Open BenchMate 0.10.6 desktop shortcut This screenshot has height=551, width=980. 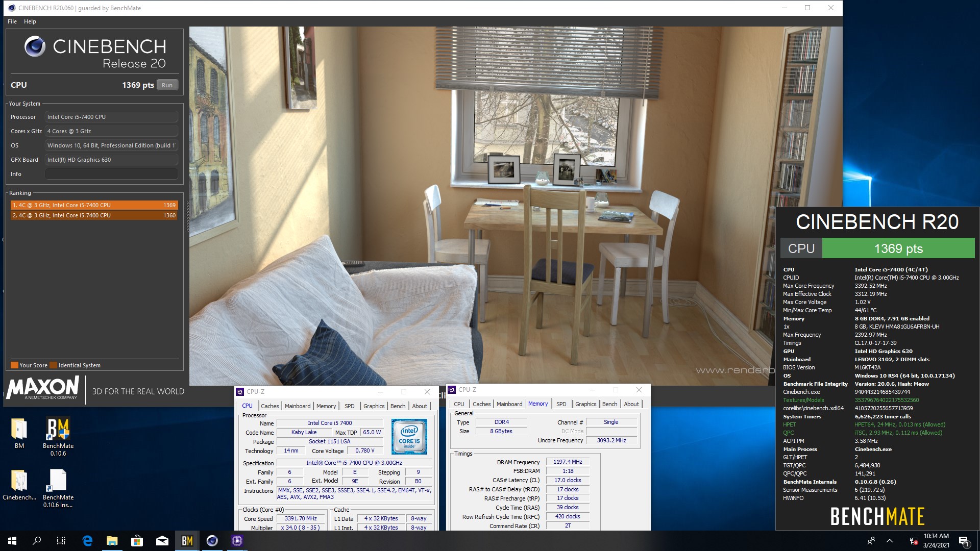coord(58,437)
